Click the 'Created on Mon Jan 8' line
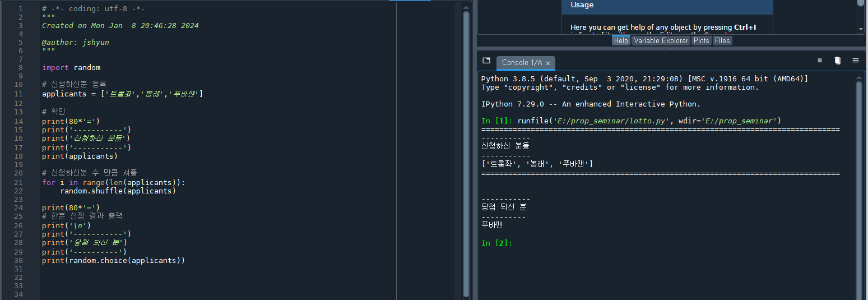The image size is (868, 300). (x=120, y=25)
